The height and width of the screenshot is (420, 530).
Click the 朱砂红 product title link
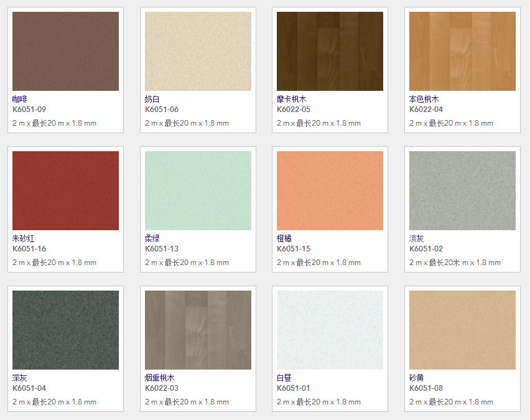point(24,238)
